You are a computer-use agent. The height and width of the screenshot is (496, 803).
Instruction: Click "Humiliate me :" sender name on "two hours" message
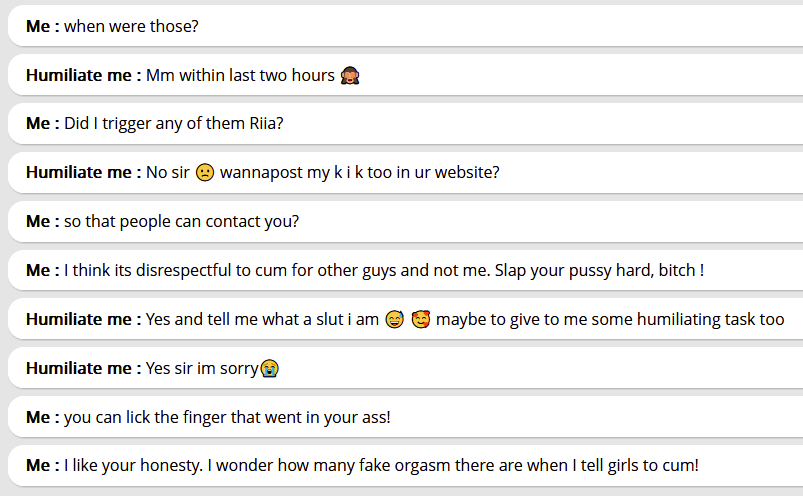(x=84, y=75)
